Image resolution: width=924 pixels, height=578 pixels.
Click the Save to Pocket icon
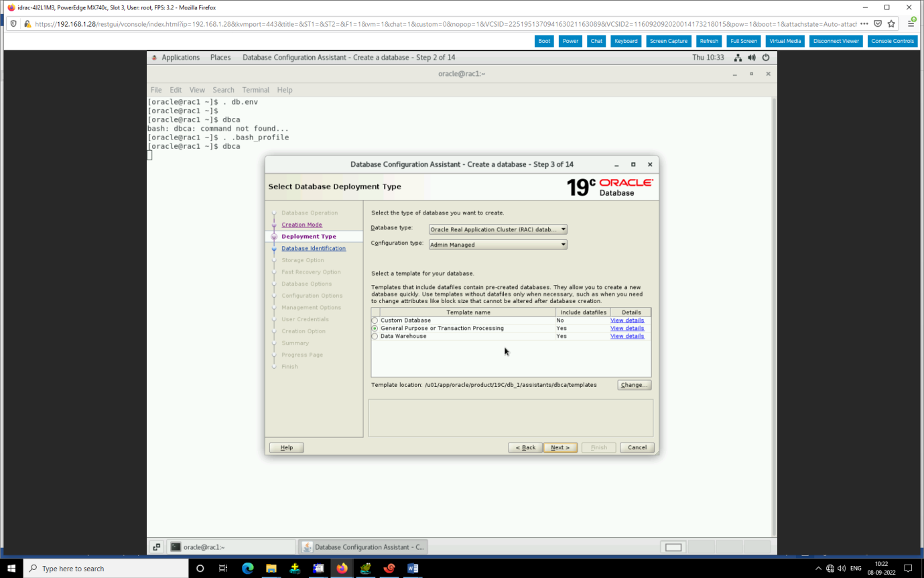tap(878, 23)
